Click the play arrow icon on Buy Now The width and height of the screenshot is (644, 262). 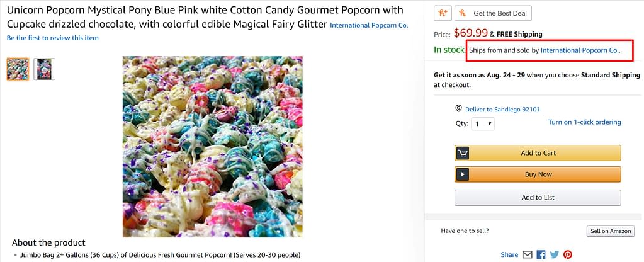463,174
